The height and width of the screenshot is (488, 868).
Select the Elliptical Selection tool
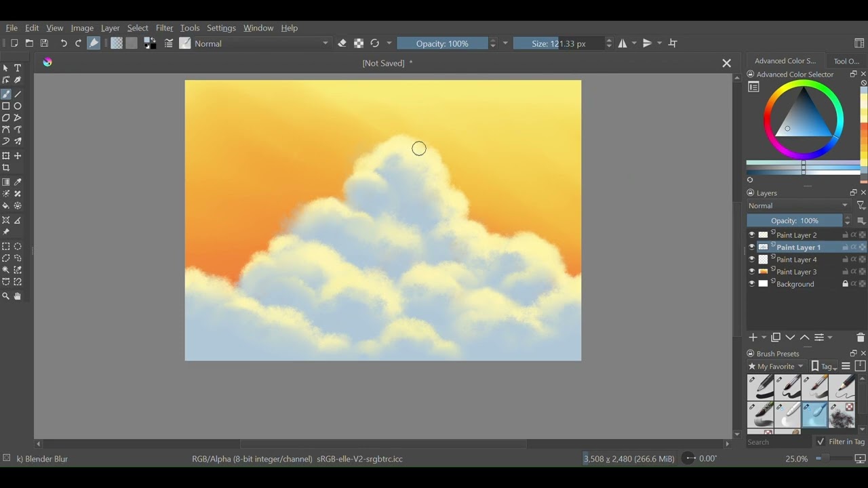click(18, 247)
